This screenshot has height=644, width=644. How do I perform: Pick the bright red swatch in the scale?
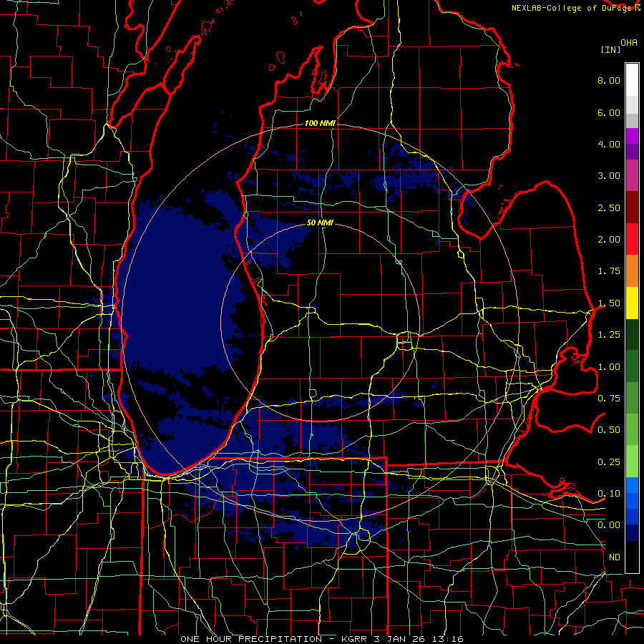click(x=632, y=239)
